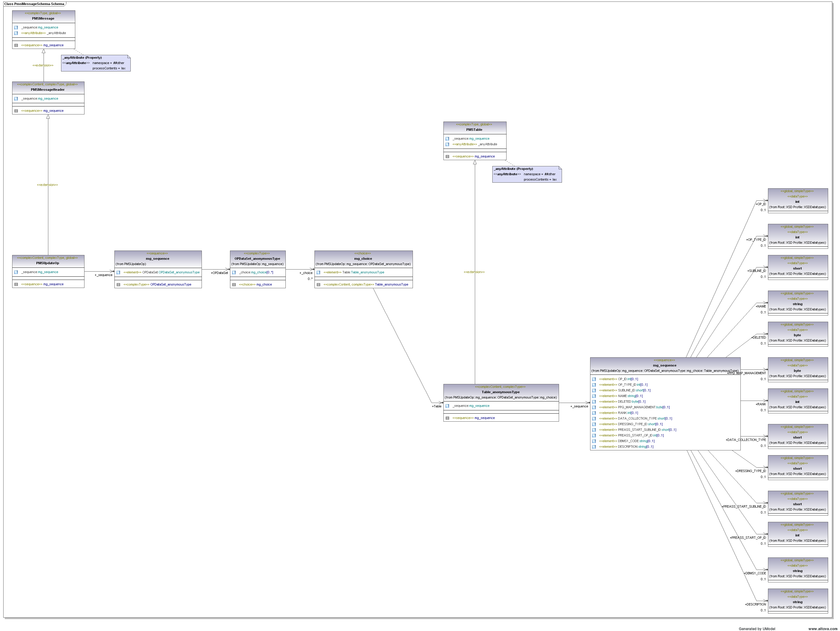Open the www.altova.com link
The image size is (840, 631).
(823, 629)
